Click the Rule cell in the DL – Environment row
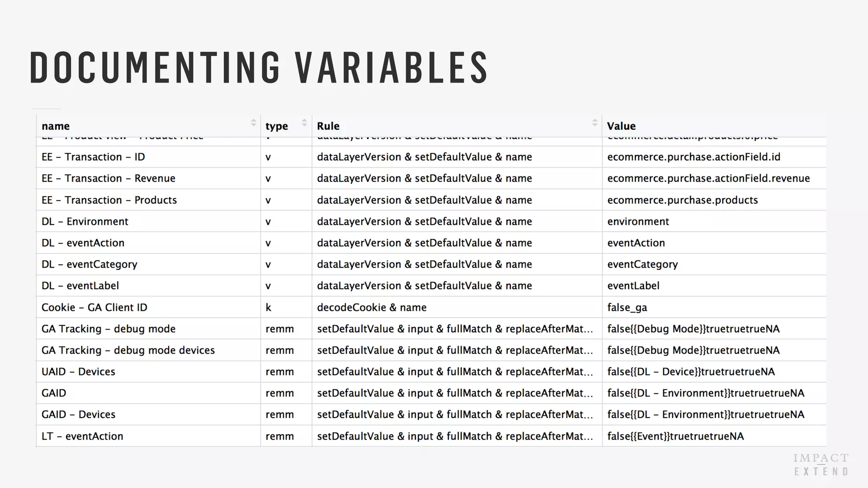 pos(457,222)
